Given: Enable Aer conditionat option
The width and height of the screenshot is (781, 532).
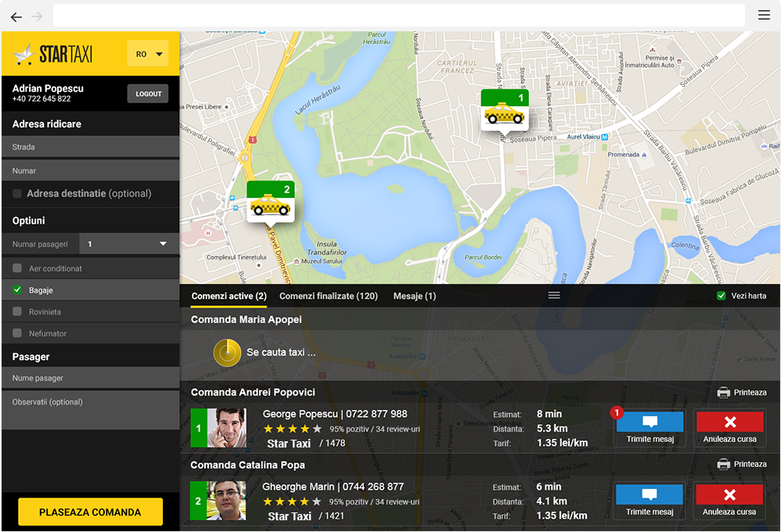Looking at the screenshot, I should pyautogui.click(x=17, y=268).
